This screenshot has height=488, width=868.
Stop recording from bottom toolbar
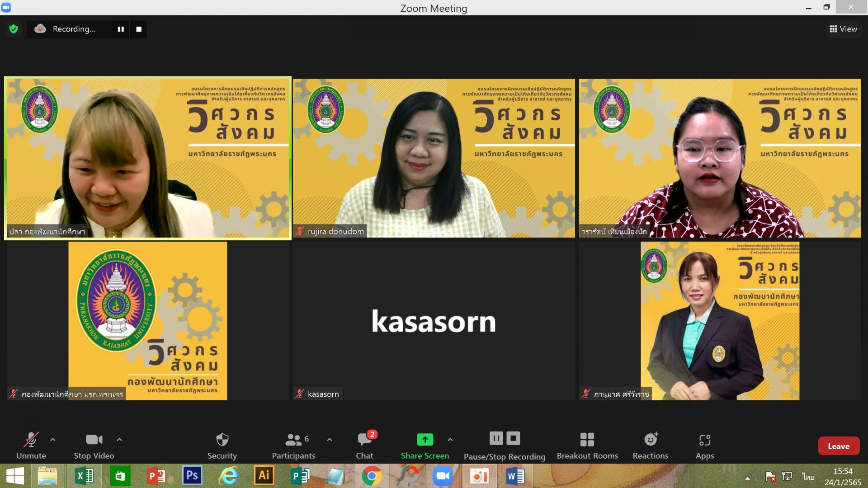tap(513, 438)
